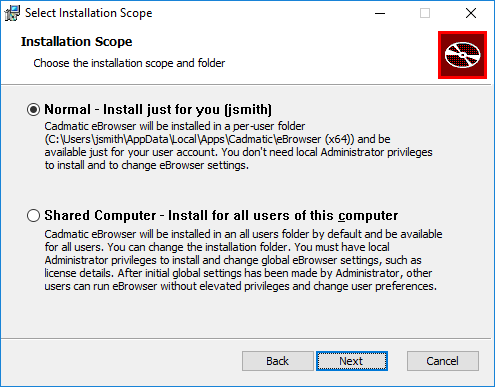Go back with the Back button

coord(278,361)
